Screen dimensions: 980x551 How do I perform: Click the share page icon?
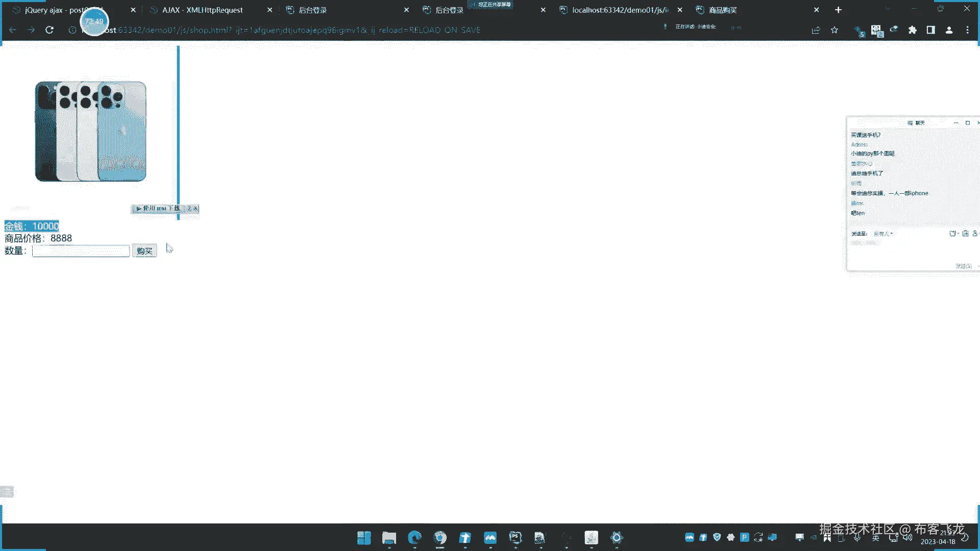(x=816, y=30)
